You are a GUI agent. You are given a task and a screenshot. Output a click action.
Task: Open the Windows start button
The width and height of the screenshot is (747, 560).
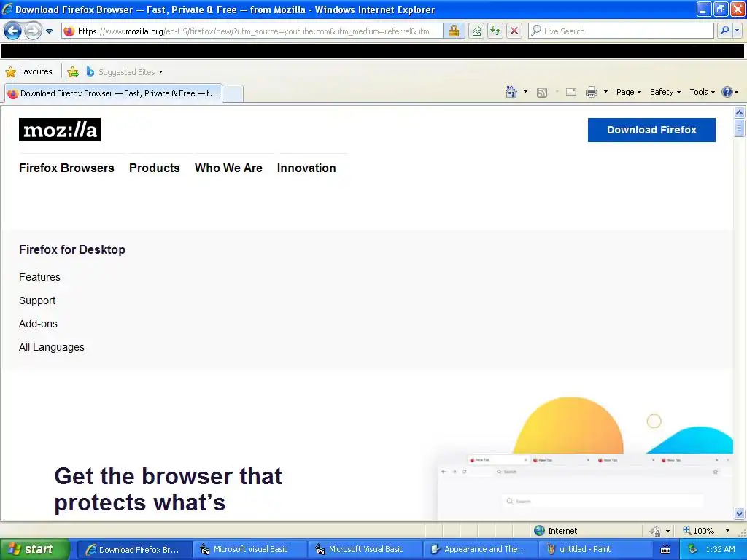pyautogui.click(x=34, y=549)
